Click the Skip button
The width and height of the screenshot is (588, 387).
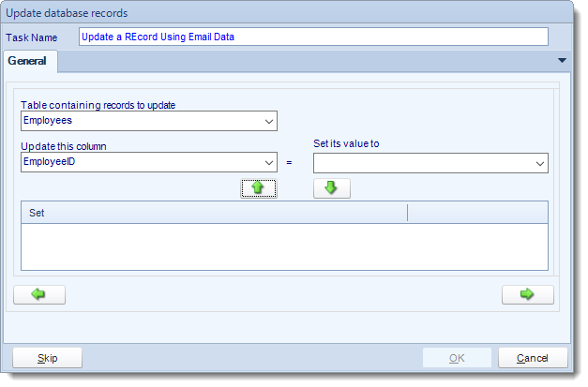[x=47, y=358]
